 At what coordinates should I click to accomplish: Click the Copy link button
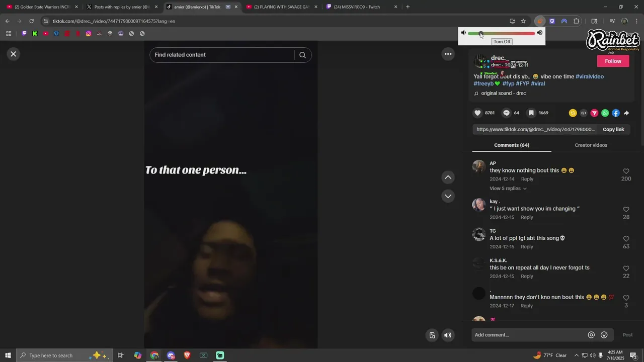613,129
